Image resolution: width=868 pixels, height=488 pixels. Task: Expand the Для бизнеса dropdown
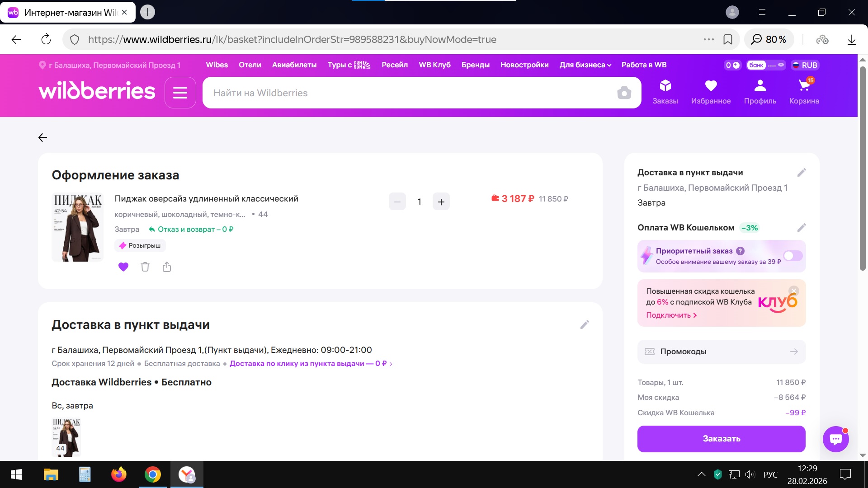coord(585,65)
